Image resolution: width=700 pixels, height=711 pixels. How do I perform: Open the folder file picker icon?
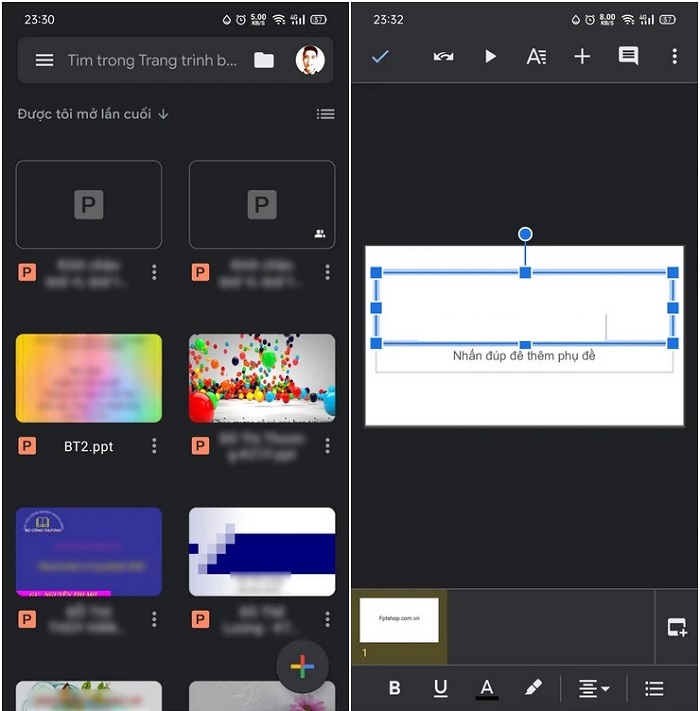[x=264, y=60]
